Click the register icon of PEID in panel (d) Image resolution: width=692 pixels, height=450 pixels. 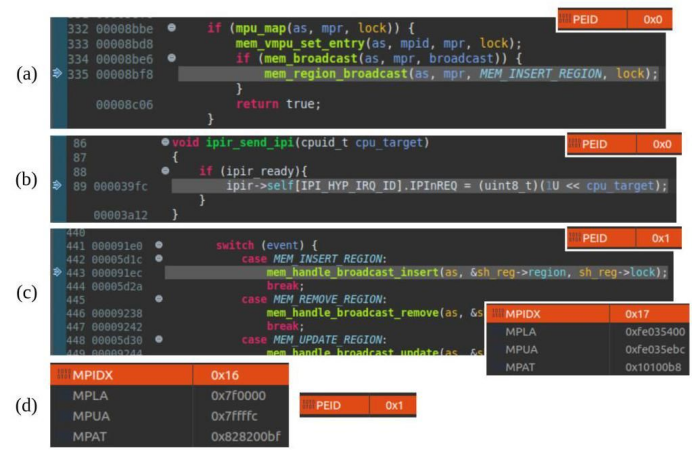point(308,404)
